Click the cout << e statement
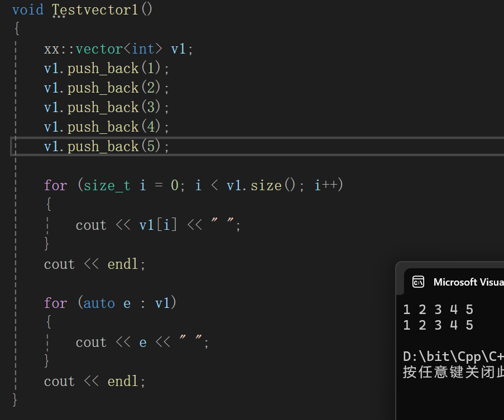The width and height of the screenshot is (504, 420). [142, 342]
